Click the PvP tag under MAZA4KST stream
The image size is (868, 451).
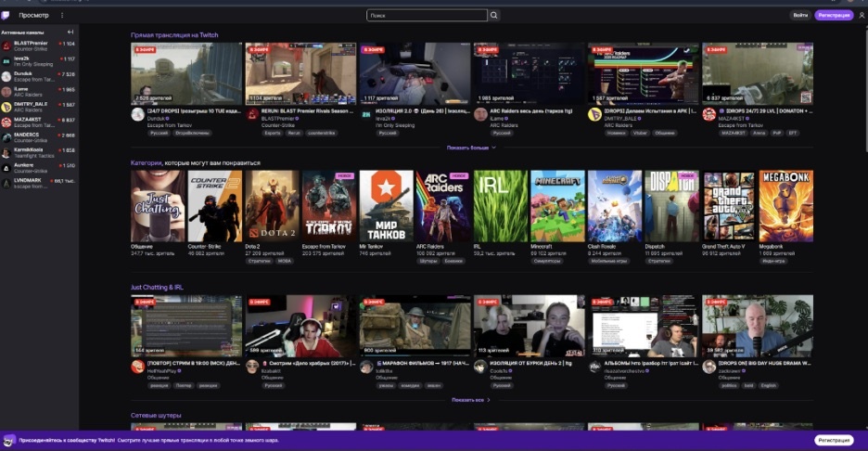777,133
